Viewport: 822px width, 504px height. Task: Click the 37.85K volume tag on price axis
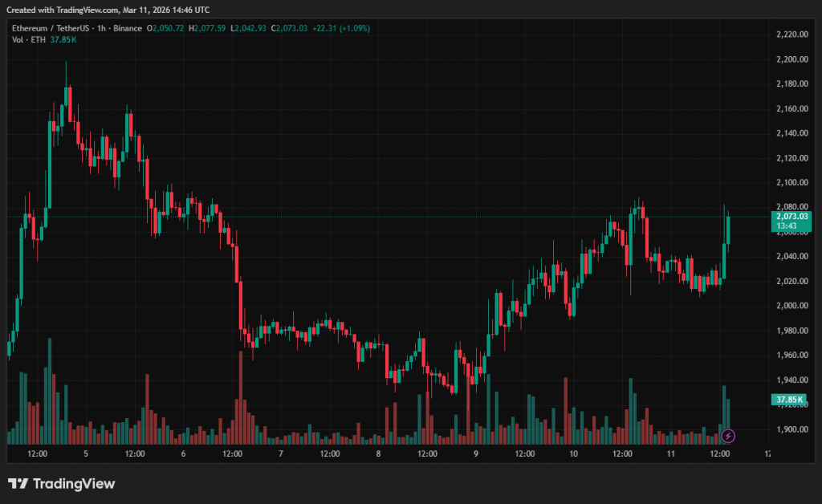[787, 399]
